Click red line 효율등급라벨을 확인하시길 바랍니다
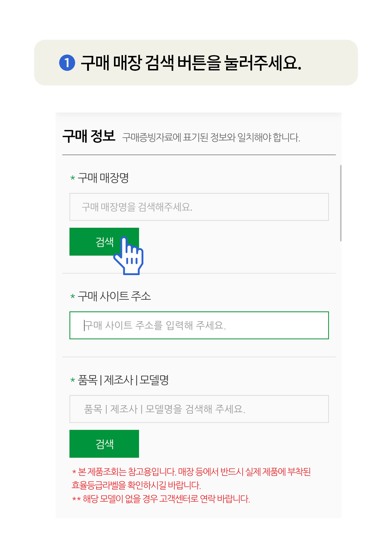This screenshot has width=392, height=560. tap(136, 485)
